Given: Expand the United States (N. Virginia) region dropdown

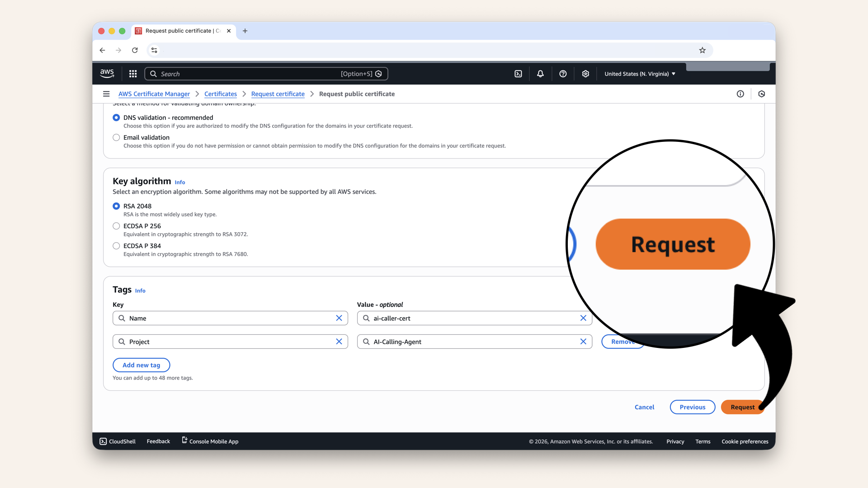Looking at the screenshot, I should pos(640,74).
